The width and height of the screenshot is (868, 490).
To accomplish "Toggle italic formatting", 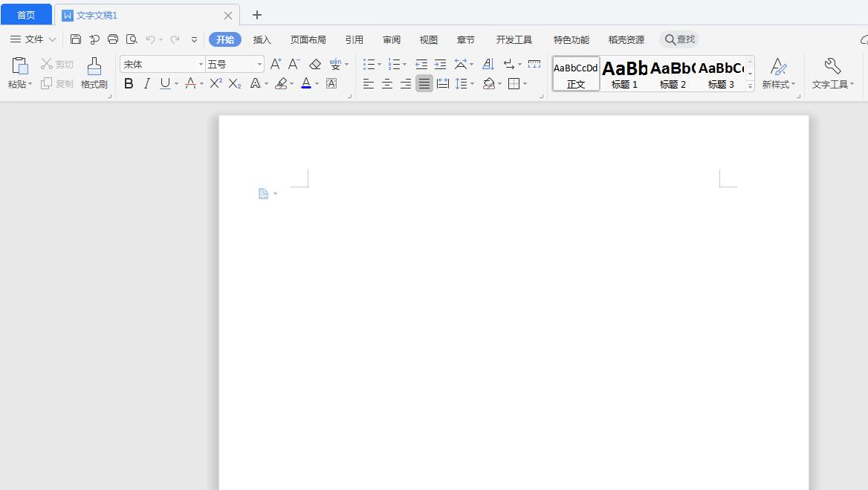I will coord(147,84).
